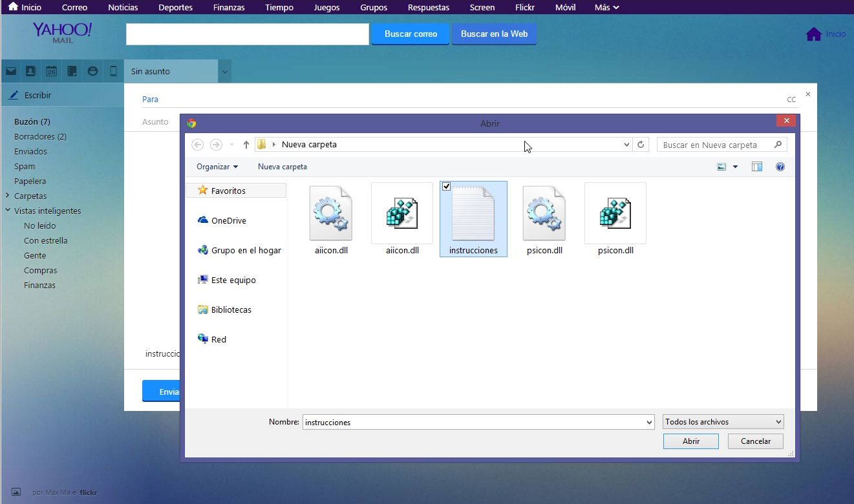
Task: Collapse the Vistas inteligentes section
Action: (x=7, y=211)
